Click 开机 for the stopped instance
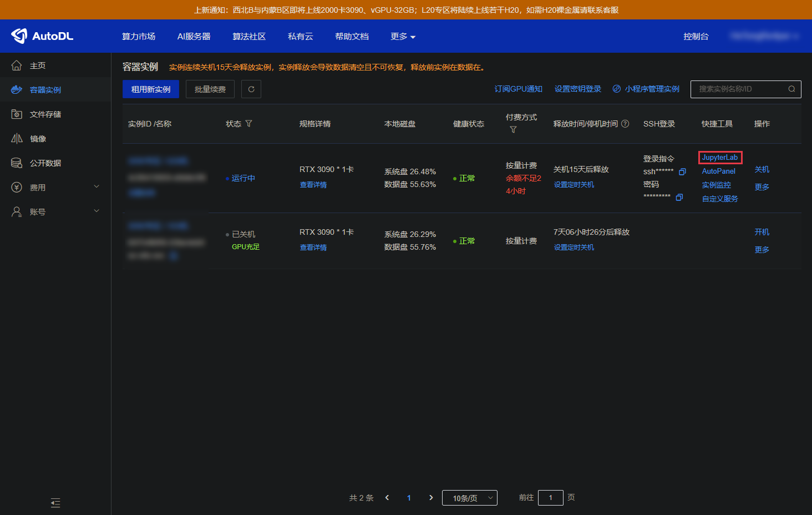This screenshot has height=515, width=812. (762, 232)
